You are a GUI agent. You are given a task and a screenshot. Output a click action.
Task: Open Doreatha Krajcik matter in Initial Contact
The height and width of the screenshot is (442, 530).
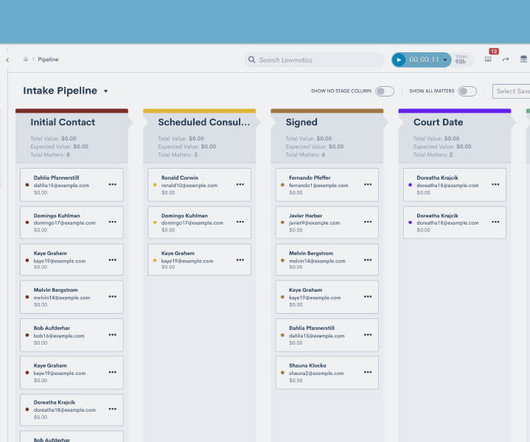[72, 410]
